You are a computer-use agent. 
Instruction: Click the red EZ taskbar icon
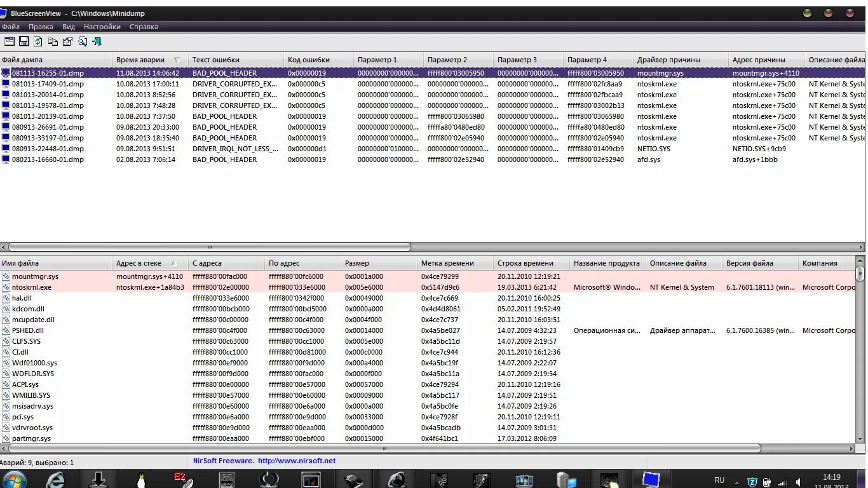pyautogui.click(x=184, y=479)
